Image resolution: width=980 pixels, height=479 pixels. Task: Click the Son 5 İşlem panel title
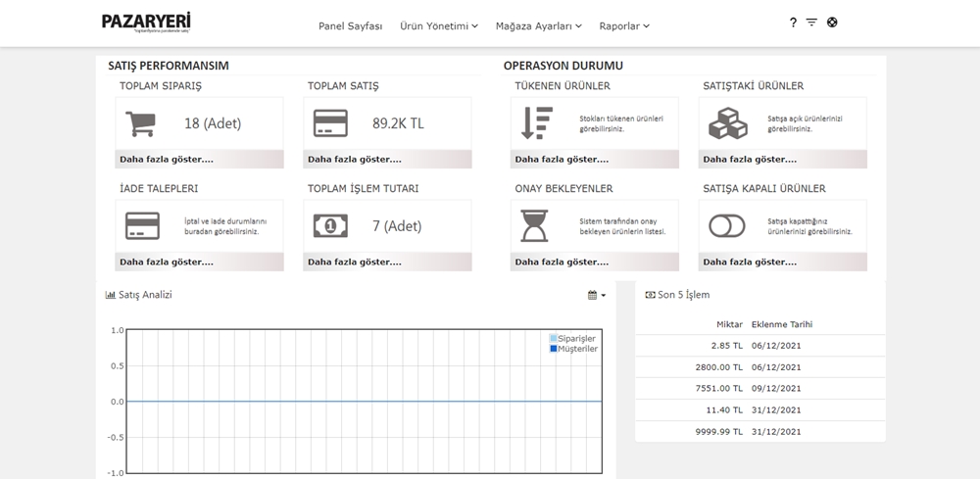tap(683, 295)
